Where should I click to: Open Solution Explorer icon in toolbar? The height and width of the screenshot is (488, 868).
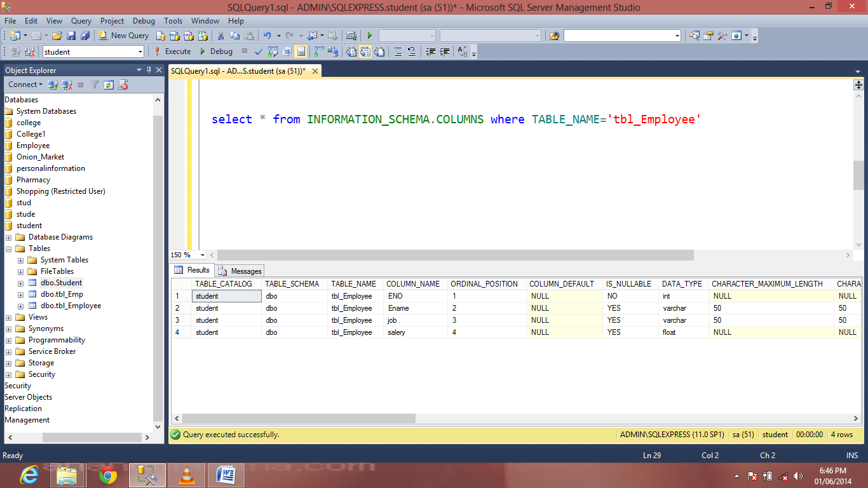[694, 36]
